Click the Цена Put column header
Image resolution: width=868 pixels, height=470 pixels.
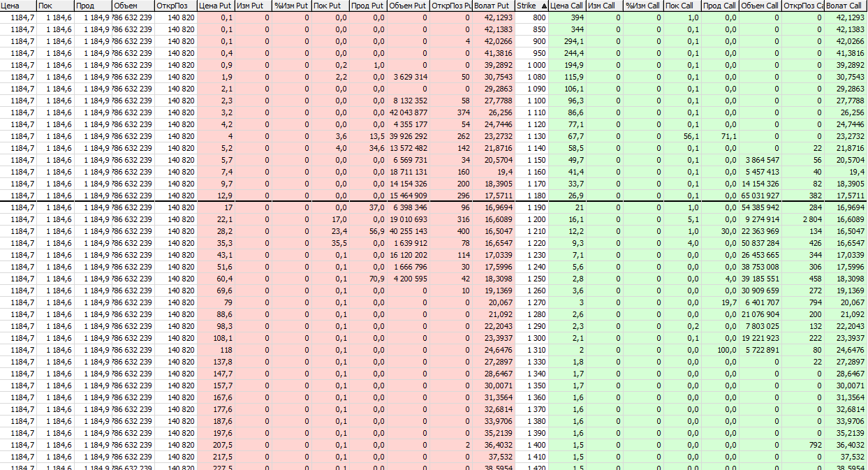point(216,6)
